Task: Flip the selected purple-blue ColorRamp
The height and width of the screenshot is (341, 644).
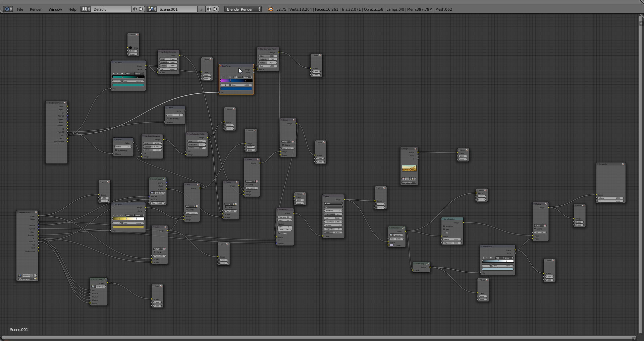Action: click(x=229, y=77)
